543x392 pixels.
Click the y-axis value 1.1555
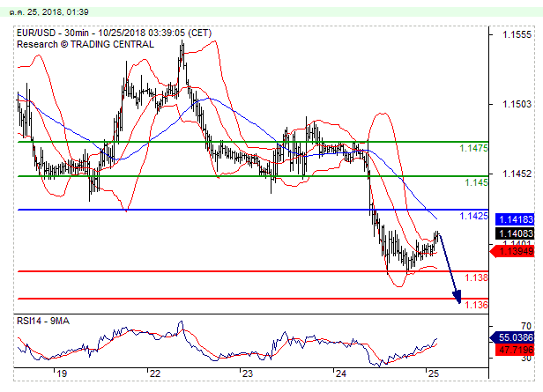517,34
